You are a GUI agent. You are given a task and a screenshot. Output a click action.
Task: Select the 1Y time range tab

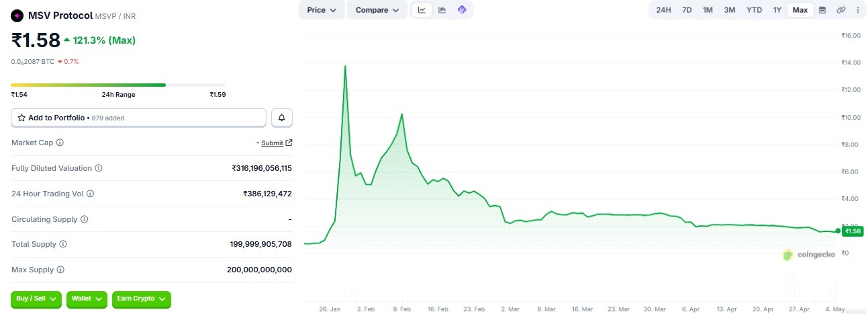[777, 10]
